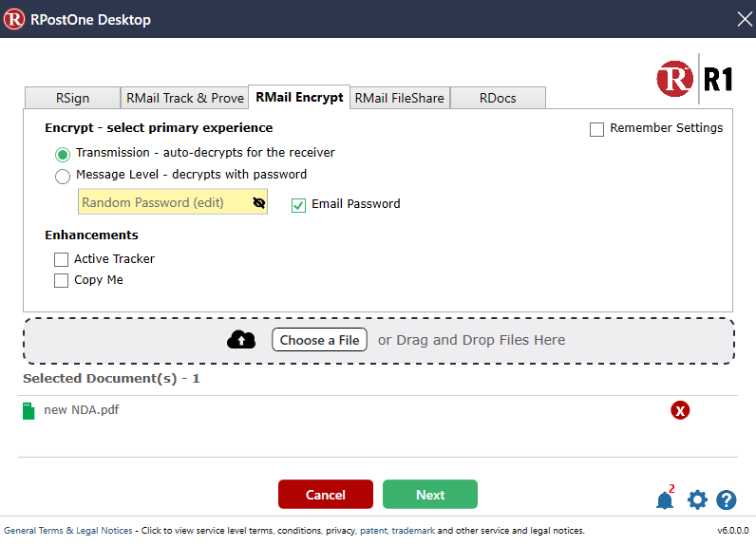Enable the Copy Me checkbox
The width and height of the screenshot is (756, 546).
point(61,280)
